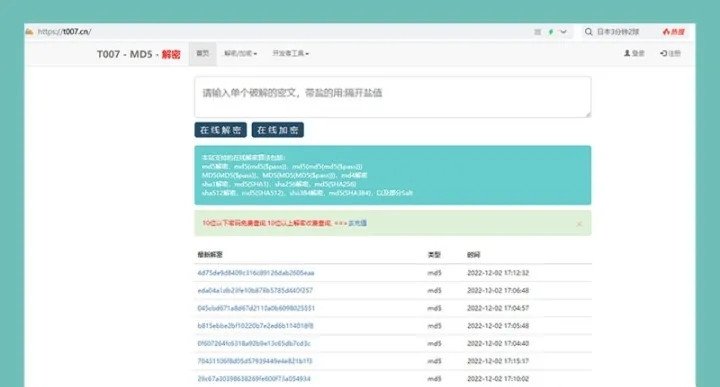The height and width of the screenshot is (387, 720).
Task: Click the teal info box listing supported hash types
Action: point(393,175)
